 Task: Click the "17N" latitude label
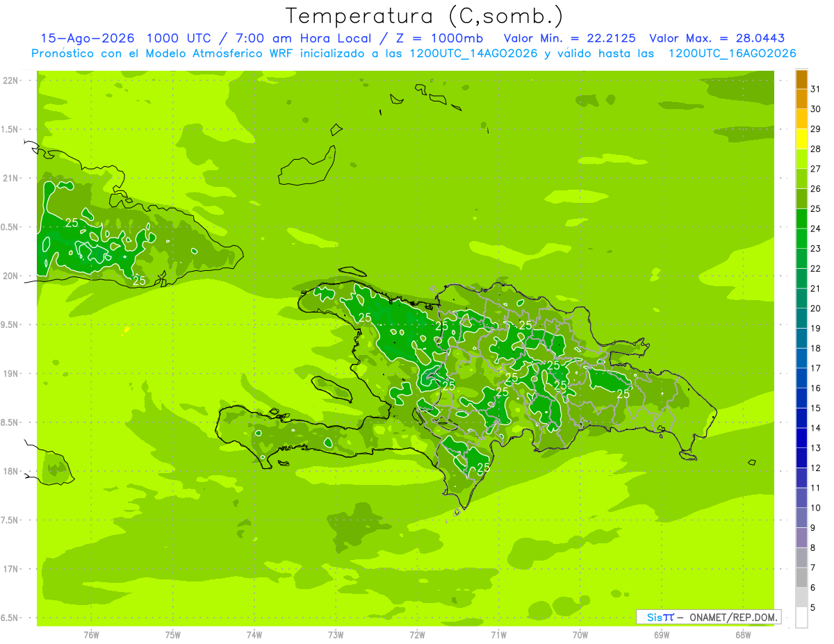[x=11, y=569]
